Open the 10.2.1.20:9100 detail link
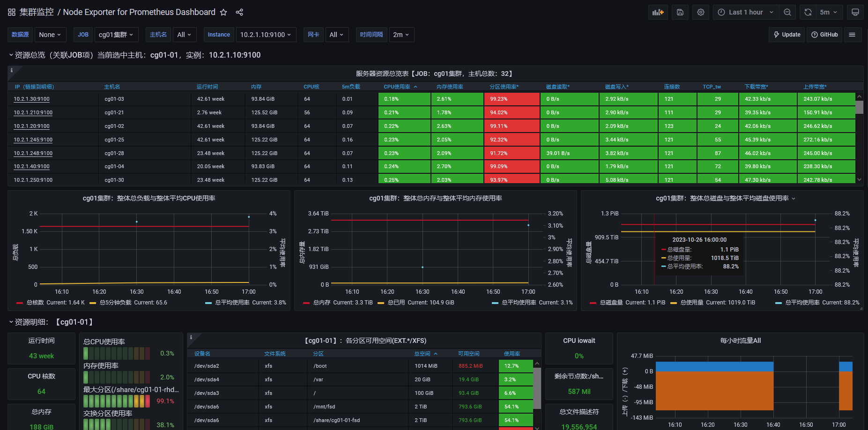The width and height of the screenshot is (868, 430). 31,126
